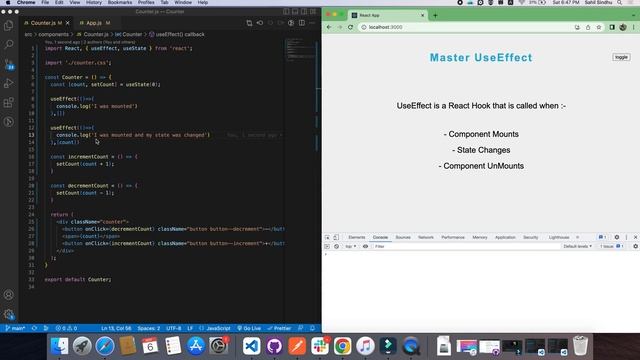Open the Search view in VS Code activity bar
Image resolution: width=640 pixels, height=360 pixels.
pyautogui.click(x=9, y=44)
